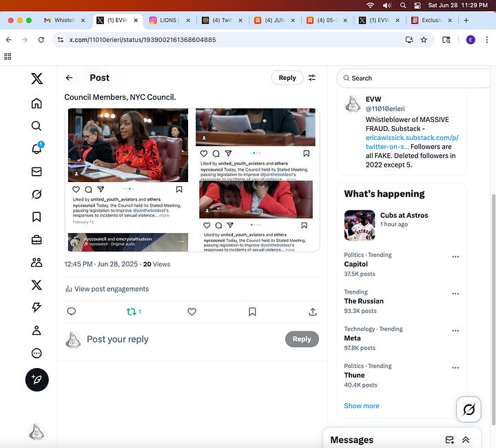This screenshot has height=448, width=496.
Task: Open the X logo home link
Action: point(37,79)
